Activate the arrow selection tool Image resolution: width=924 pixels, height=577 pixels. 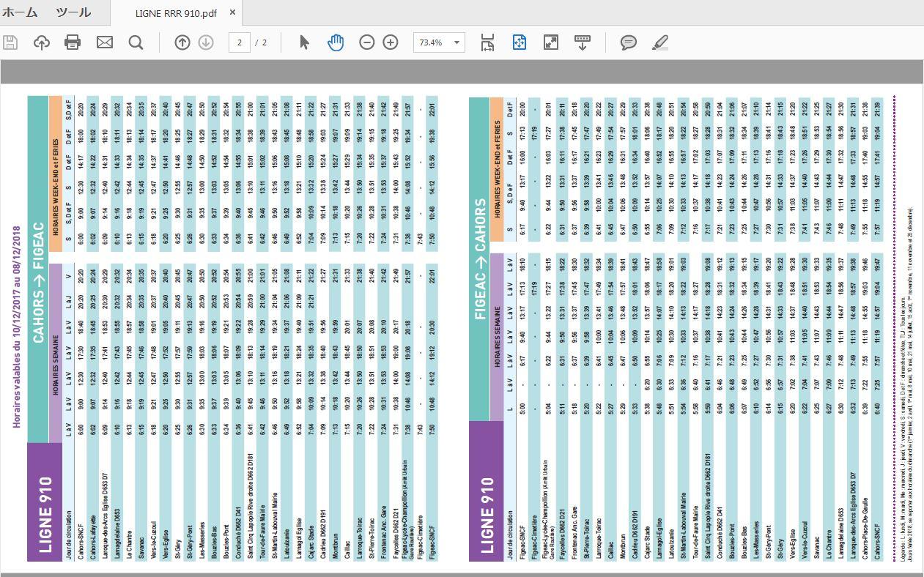[x=304, y=42]
